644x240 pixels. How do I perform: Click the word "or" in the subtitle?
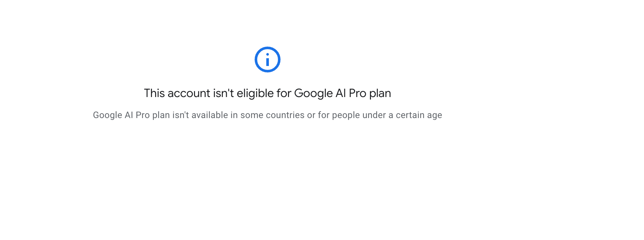pyautogui.click(x=311, y=115)
